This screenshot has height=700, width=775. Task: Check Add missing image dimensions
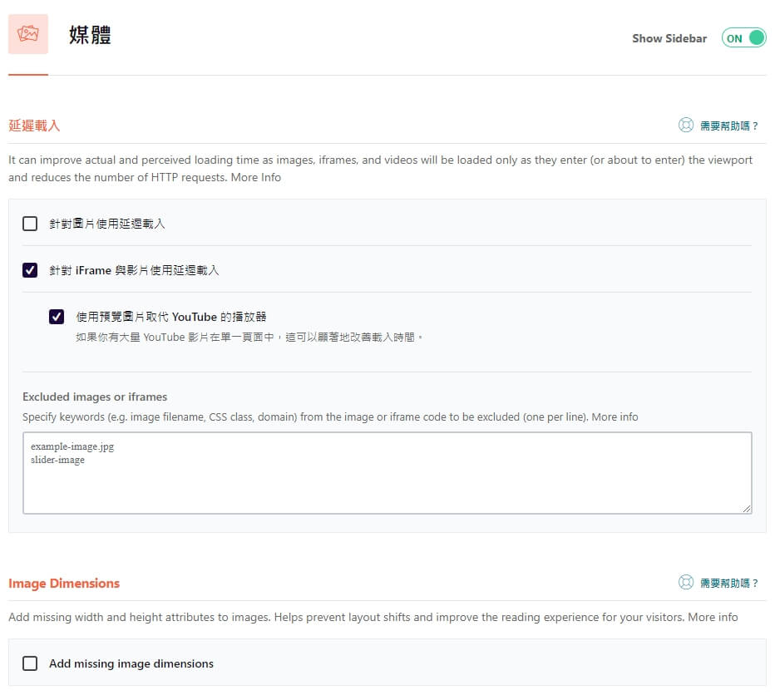(30, 663)
